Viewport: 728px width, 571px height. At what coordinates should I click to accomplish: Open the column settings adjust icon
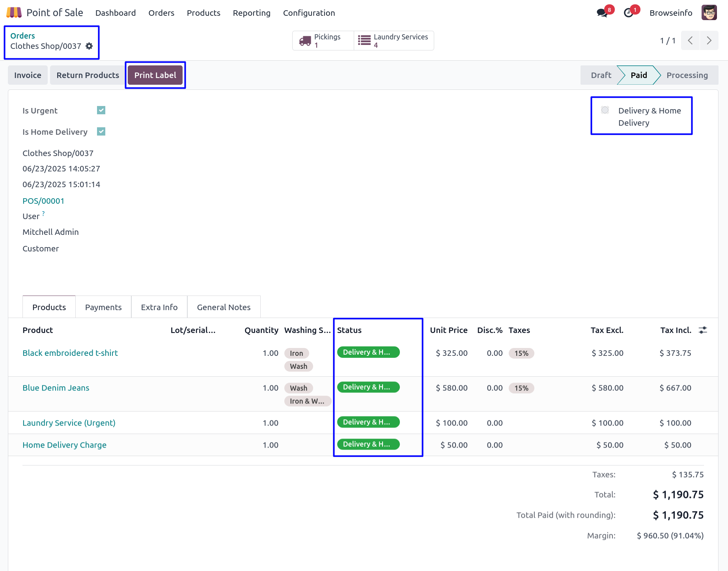pos(703,330)
